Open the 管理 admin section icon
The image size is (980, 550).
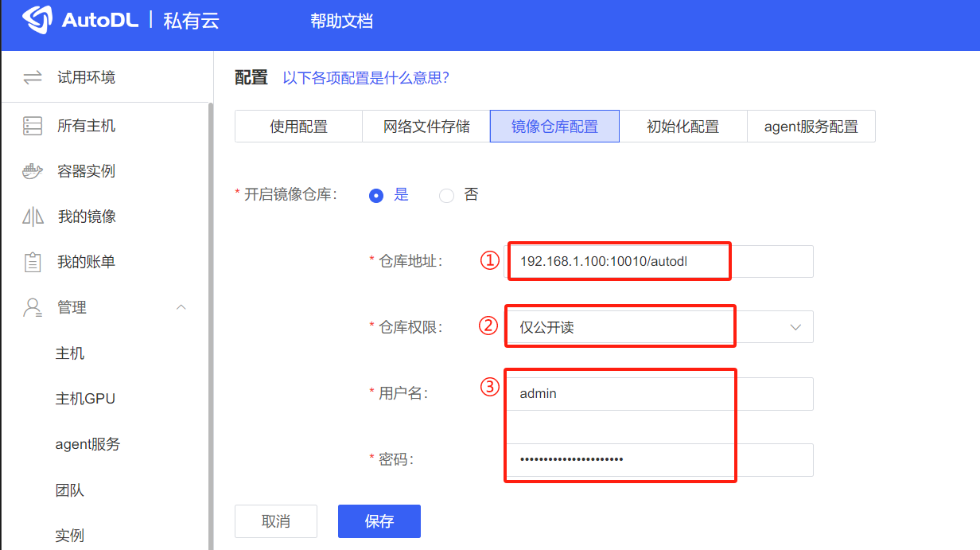pos(32,306)
